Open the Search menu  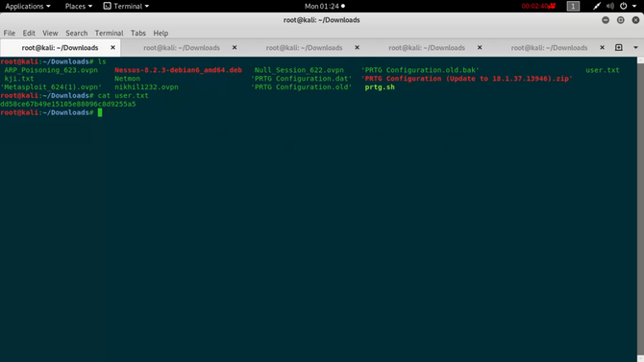tap(76, 34)
